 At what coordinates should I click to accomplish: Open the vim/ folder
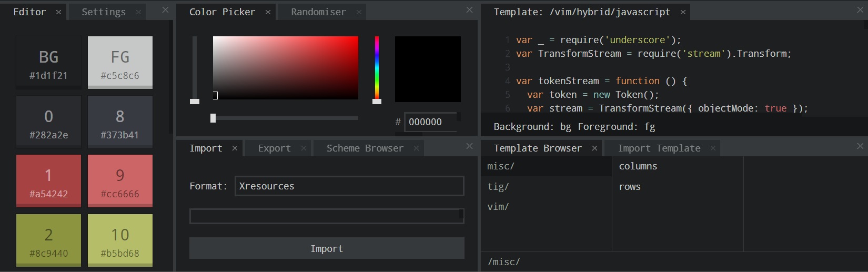click(498, 207)
